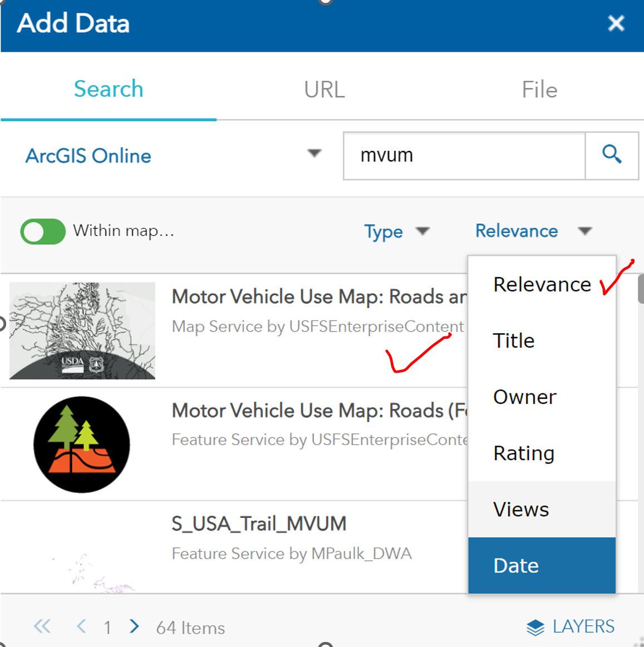Screen dimensions: 644x647
Task: Click the LAYERS stack icon
Action: coord(535,628)
